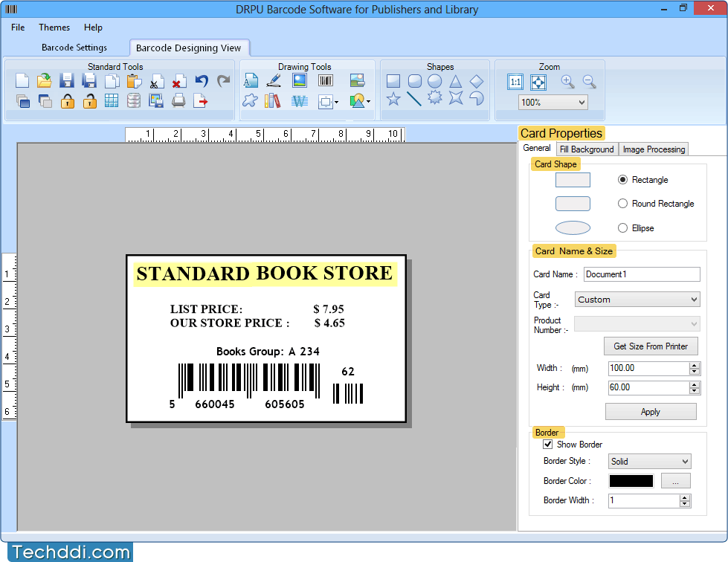The height and width of the screenshot is (562, 728).
Task: Click the Width 100.00 field
Action: coord(649,369)
